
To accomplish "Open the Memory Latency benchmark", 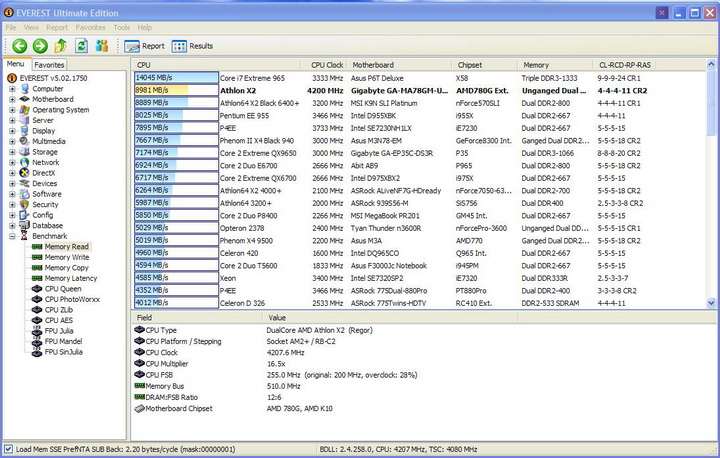I will coord(71,278).
